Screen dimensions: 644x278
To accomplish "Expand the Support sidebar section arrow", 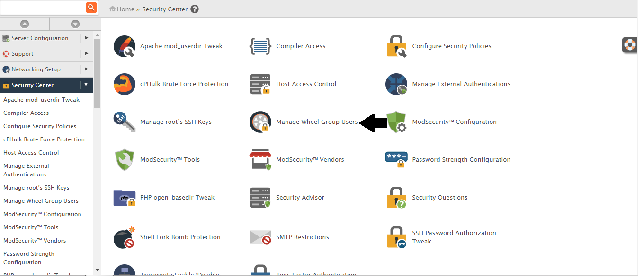I will coord(86,54).
